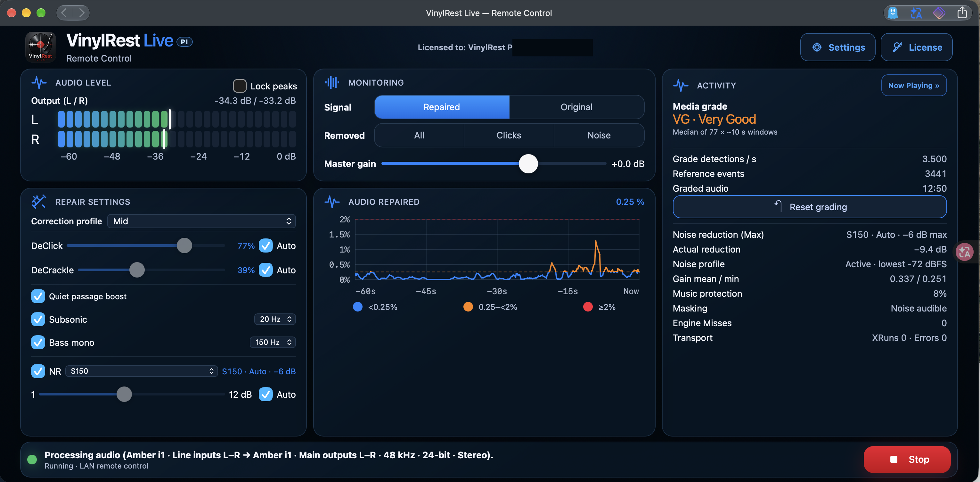The width and height of the screenshot is (980, 482).
Task: Click the Repair Settings wand icon
Action: 39,201
